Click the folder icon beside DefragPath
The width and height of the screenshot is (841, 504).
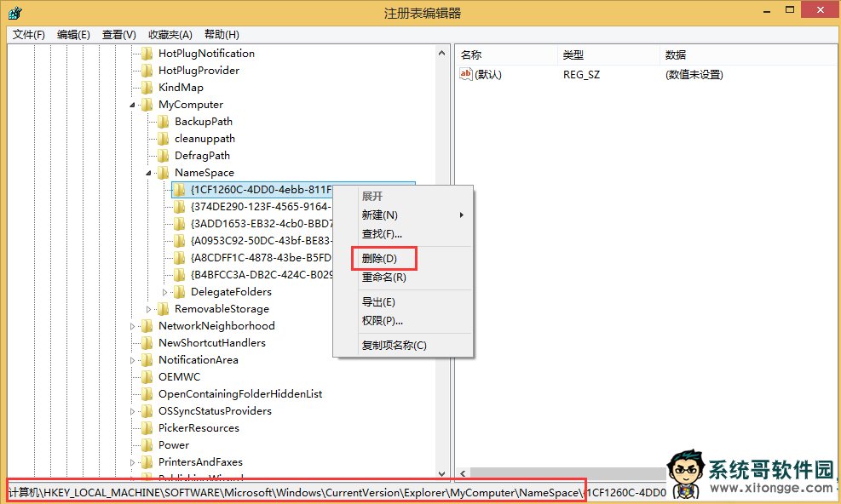[x=163, y=155]
